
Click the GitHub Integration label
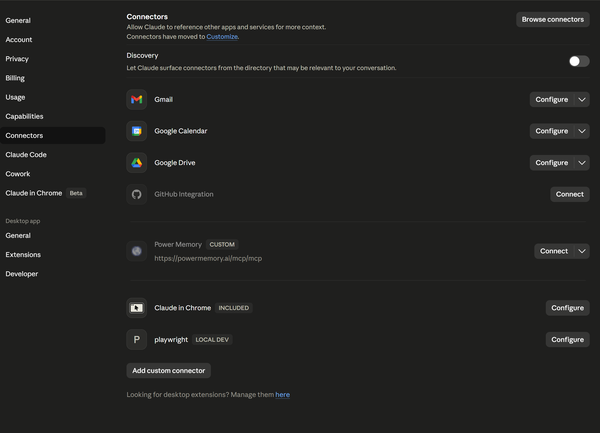(184, 194)
